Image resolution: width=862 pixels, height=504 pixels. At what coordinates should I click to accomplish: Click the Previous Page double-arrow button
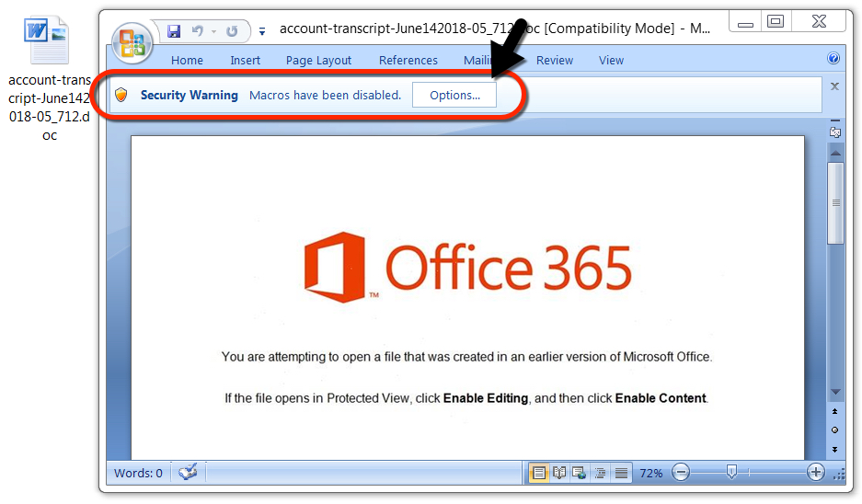click(834, 412)
